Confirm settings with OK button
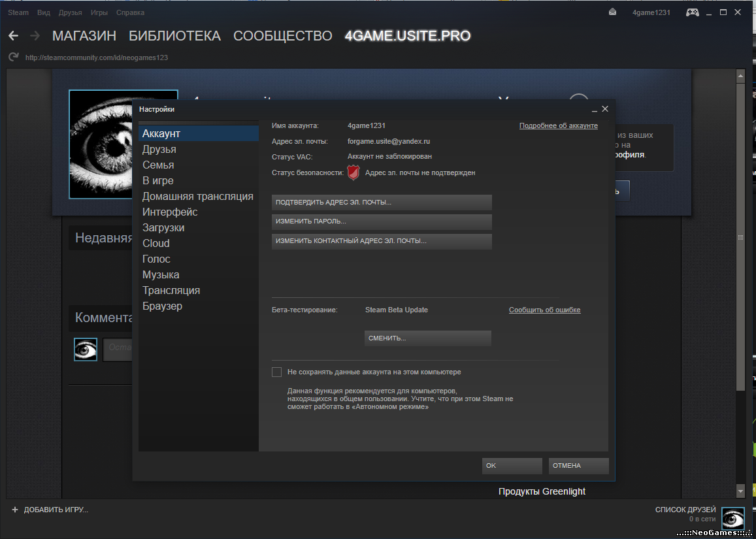The width and height of the screenshot is (756, 539). [x=512, y=466]
